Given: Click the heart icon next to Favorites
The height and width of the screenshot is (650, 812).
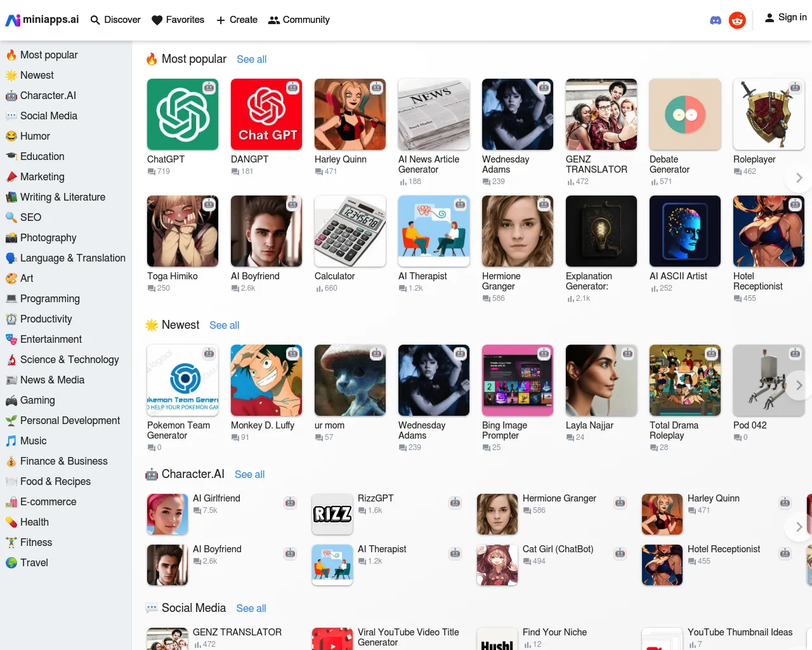Looking at the screenshot, I should 156,20.
